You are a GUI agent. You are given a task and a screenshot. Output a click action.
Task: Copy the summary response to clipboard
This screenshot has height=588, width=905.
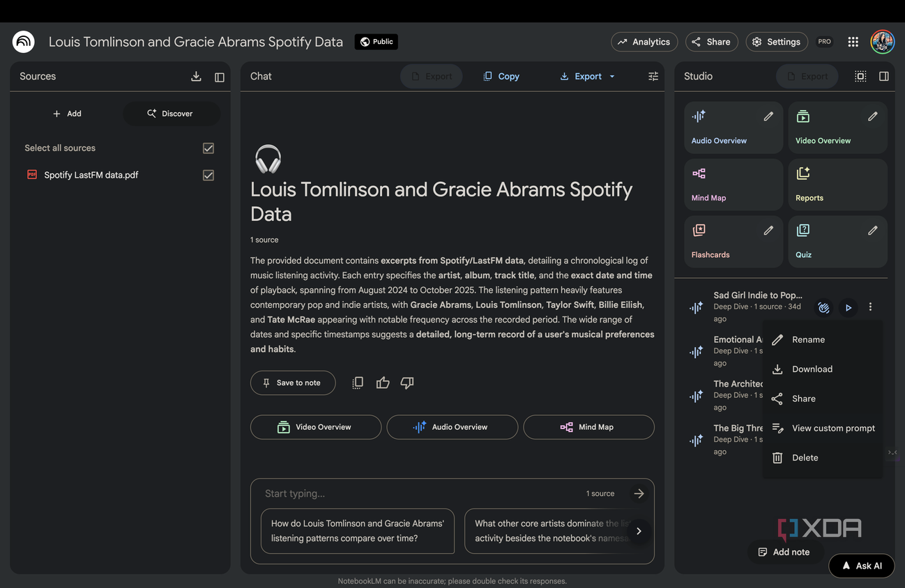click(x=358, y=382)
